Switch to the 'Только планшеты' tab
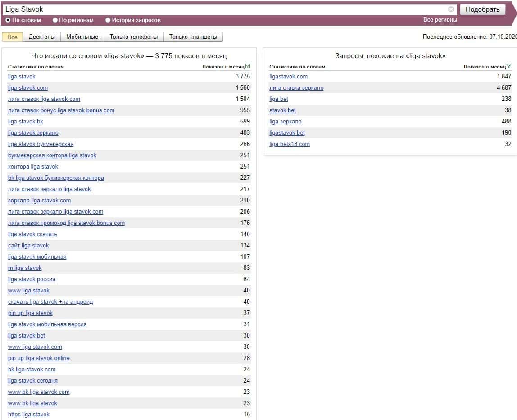Image resolution: width=517 pixels, height=420 pixels. [193, 37]
